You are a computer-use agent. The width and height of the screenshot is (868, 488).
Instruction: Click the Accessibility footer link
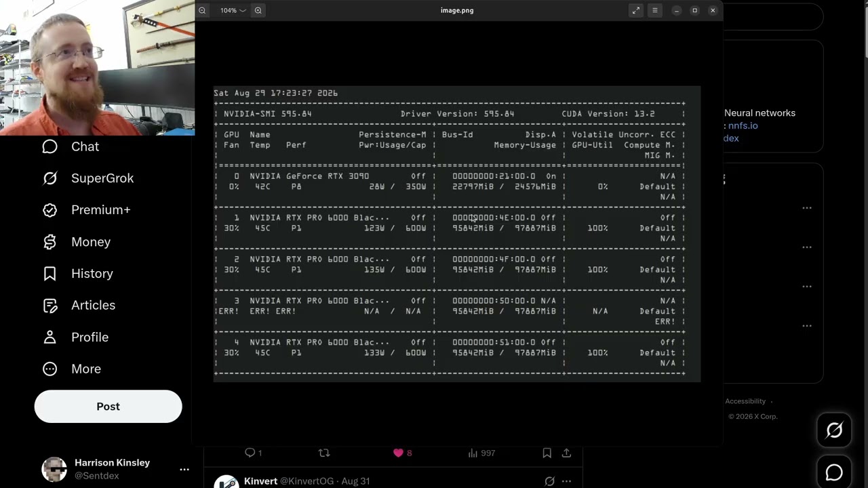(745, 401)
